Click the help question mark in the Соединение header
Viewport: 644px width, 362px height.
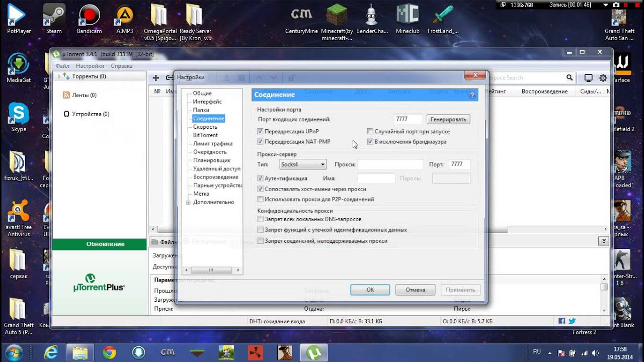[472, 95]
